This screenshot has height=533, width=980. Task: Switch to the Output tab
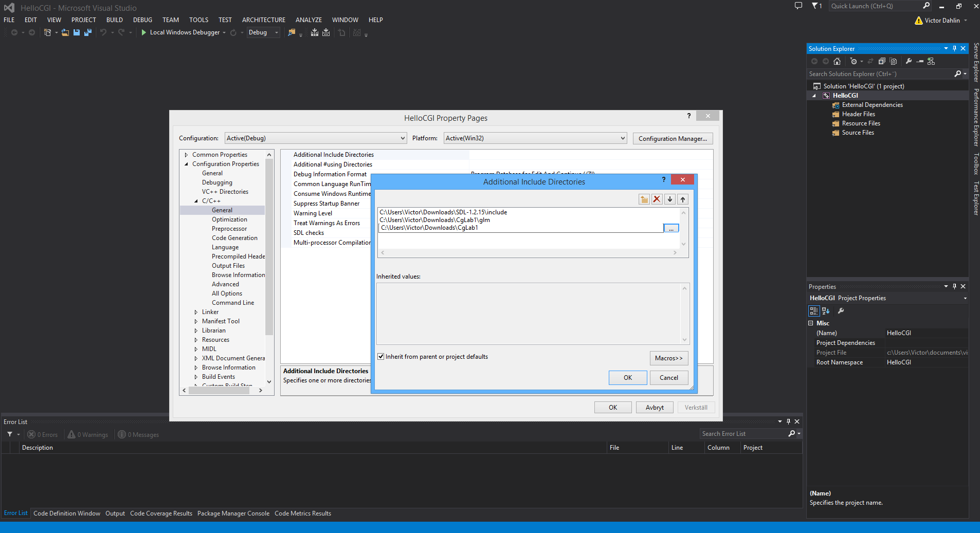pyautogui.click(x=115, y=513)
